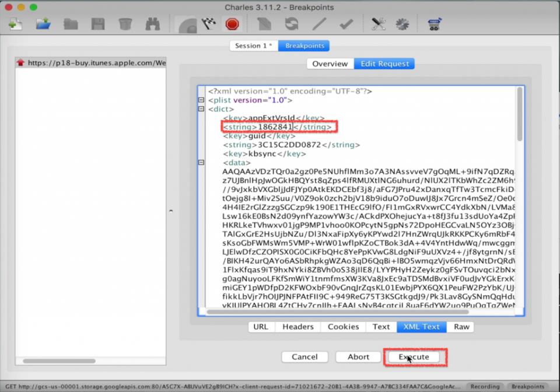Open a saved session with folder icon
The image size is (560, 392).
point(43,24)
